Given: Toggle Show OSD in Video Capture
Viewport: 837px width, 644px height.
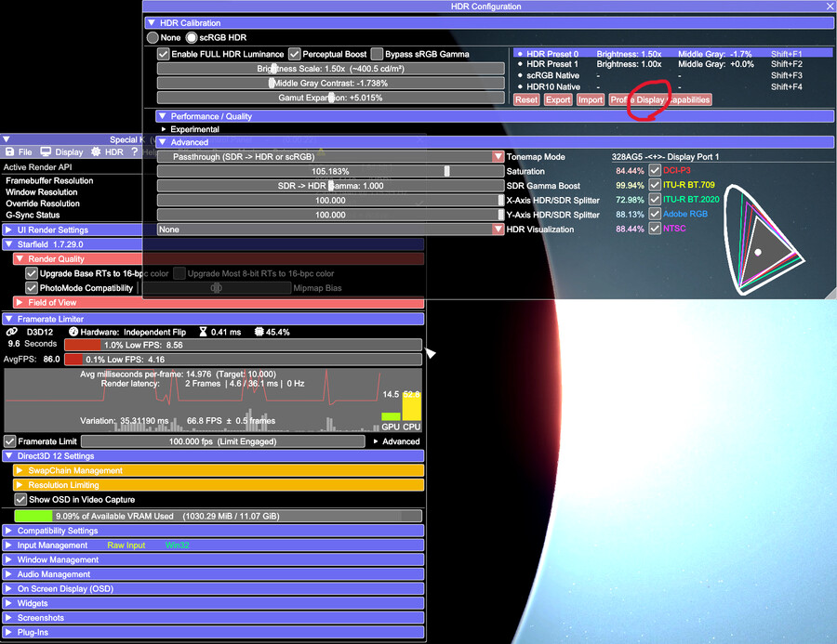Looking at the screenshot, I should 20,500.
